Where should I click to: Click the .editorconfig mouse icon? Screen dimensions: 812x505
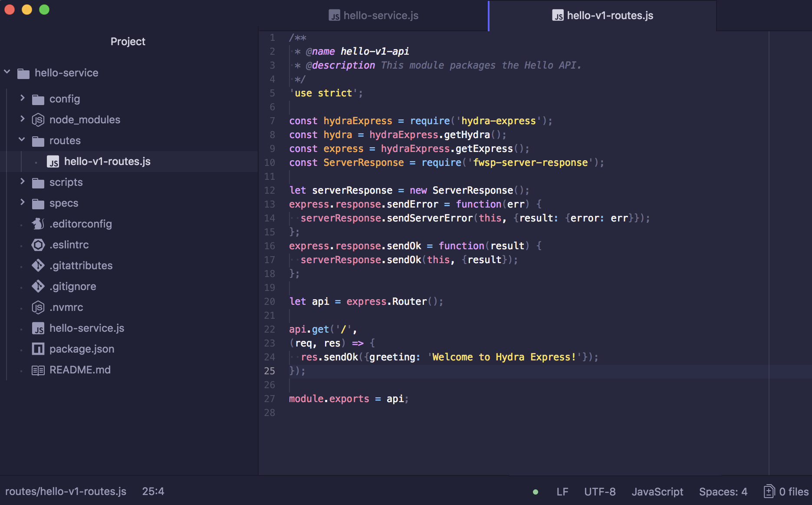[38, 224]
